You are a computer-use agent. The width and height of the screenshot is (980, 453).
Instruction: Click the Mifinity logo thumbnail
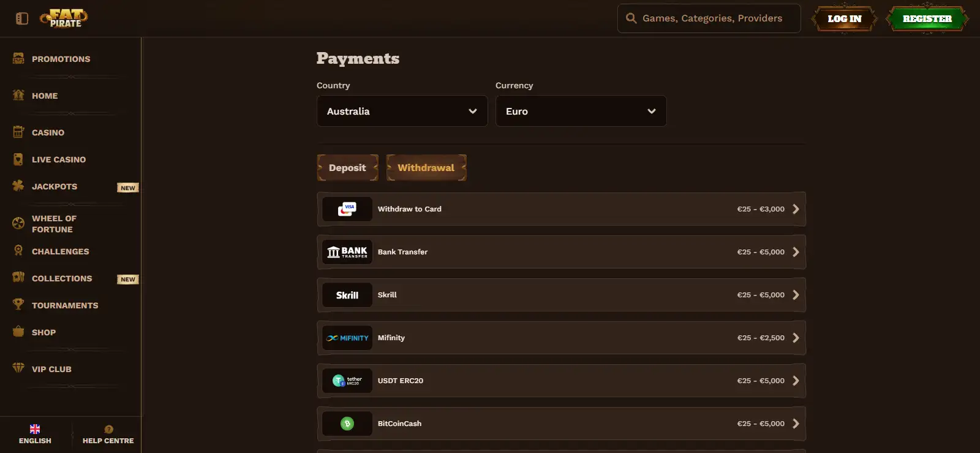click(347, 338)
